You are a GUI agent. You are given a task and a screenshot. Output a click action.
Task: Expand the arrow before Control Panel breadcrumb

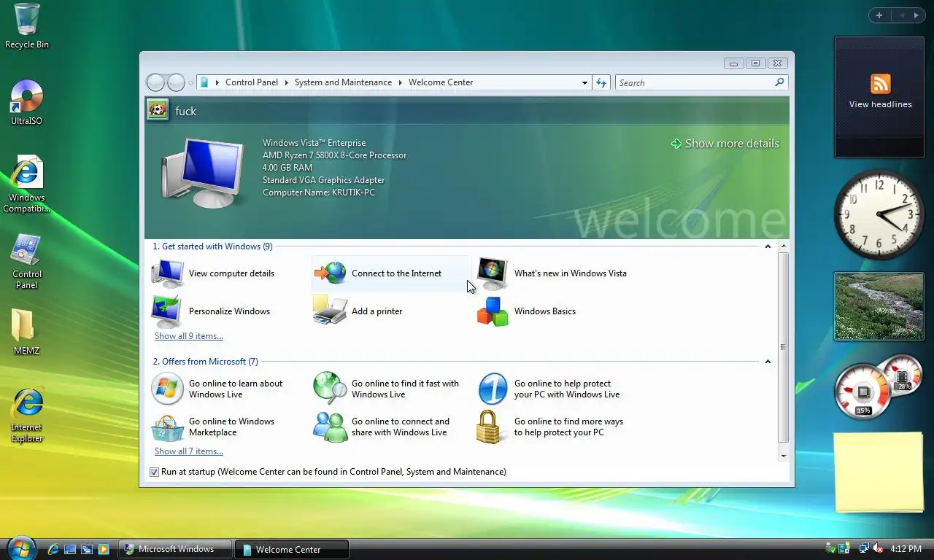[217, 82]
